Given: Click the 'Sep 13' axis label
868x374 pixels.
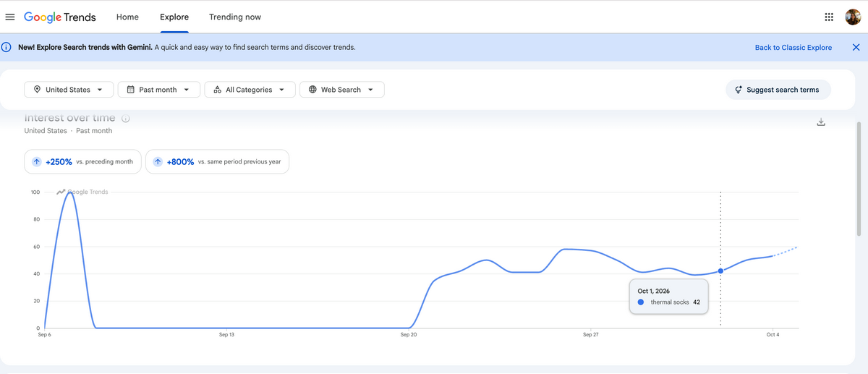Looking at the screenshot, I should [226, 335].
